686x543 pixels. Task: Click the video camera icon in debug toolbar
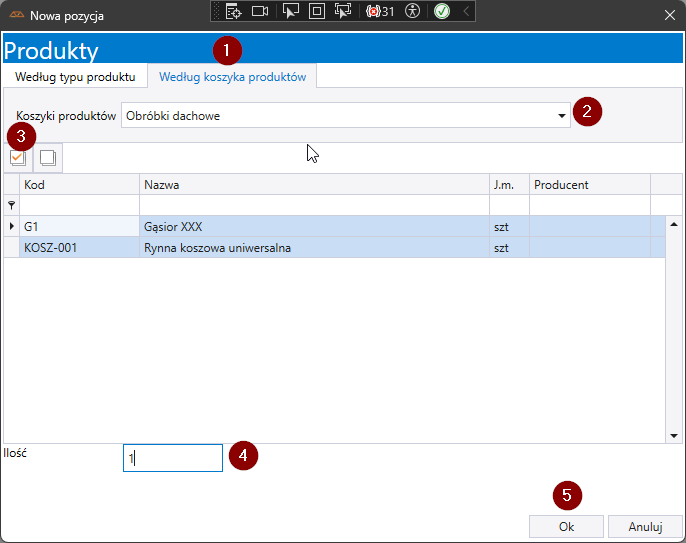260,12
